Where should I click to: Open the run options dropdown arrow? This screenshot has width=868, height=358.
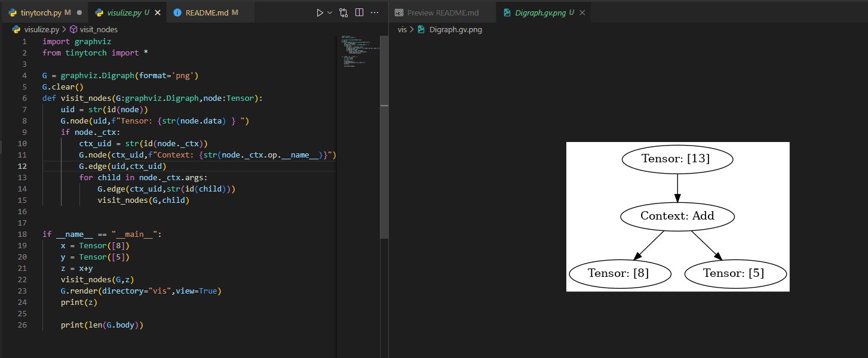tap(329, 13)
